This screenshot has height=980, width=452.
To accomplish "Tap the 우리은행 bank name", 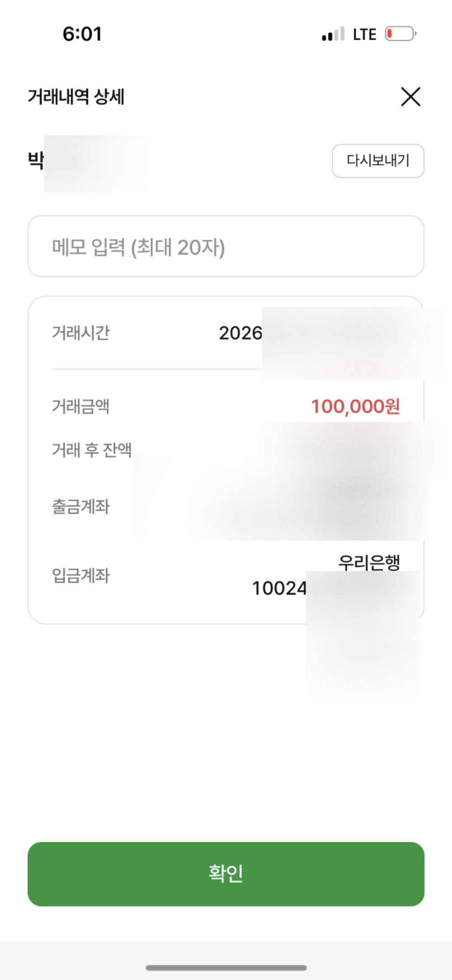I will coord(369,562).
